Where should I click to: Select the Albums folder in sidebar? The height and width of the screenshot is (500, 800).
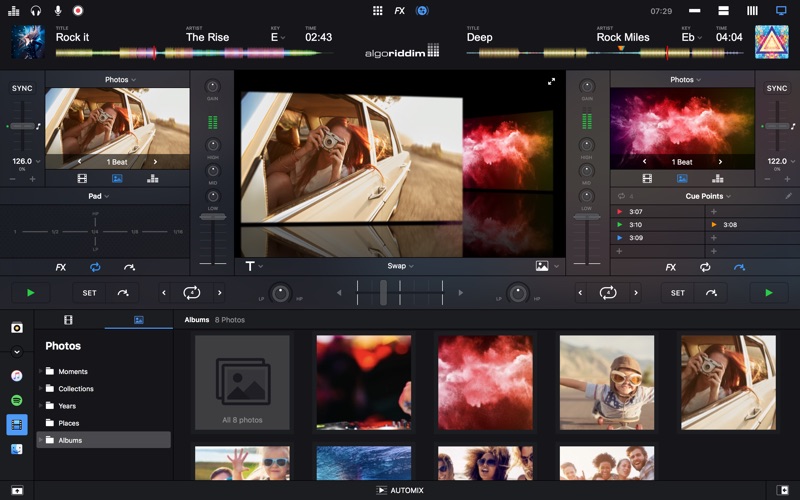click(70, 440)
